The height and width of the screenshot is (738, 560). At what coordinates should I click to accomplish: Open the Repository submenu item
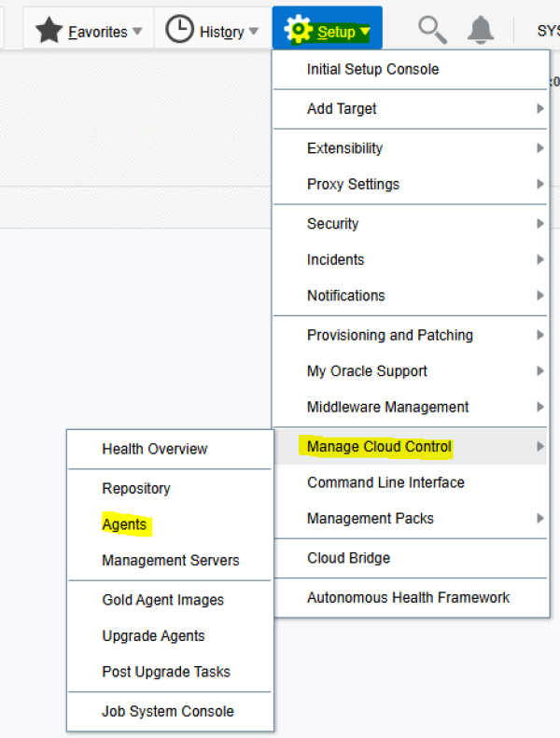136,488
